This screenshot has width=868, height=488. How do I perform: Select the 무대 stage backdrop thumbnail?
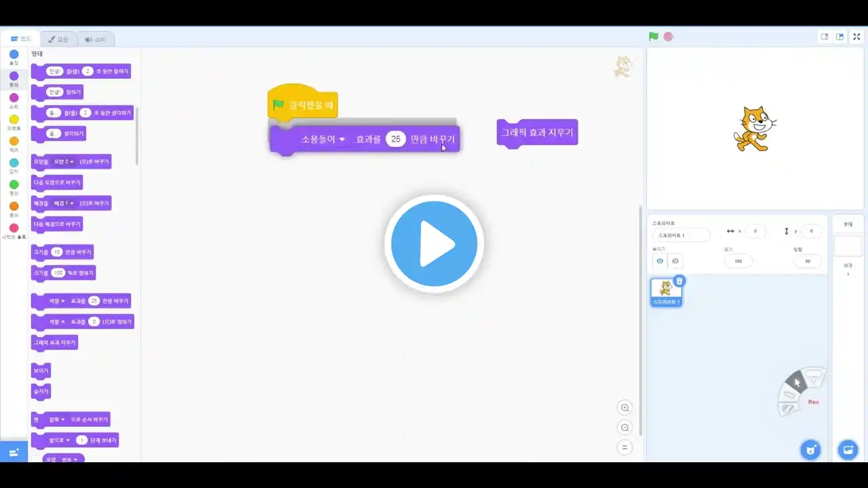(848, 246)
